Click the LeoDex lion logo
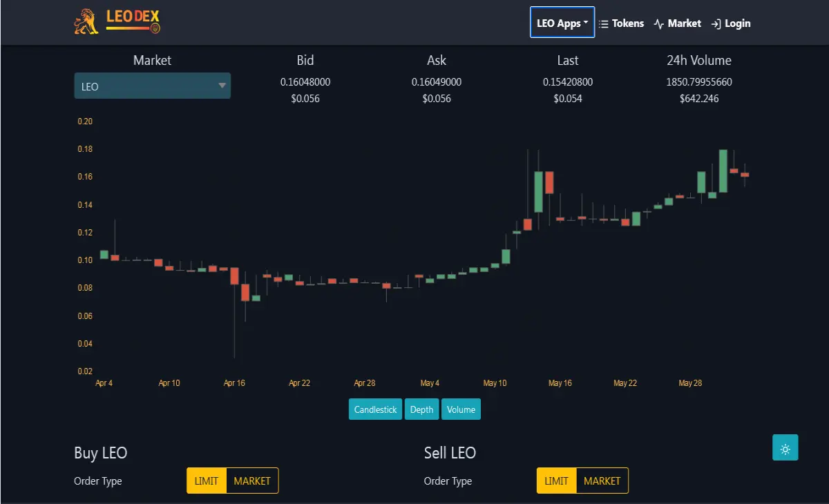The image size is (829, 504). tap(117, 21)
